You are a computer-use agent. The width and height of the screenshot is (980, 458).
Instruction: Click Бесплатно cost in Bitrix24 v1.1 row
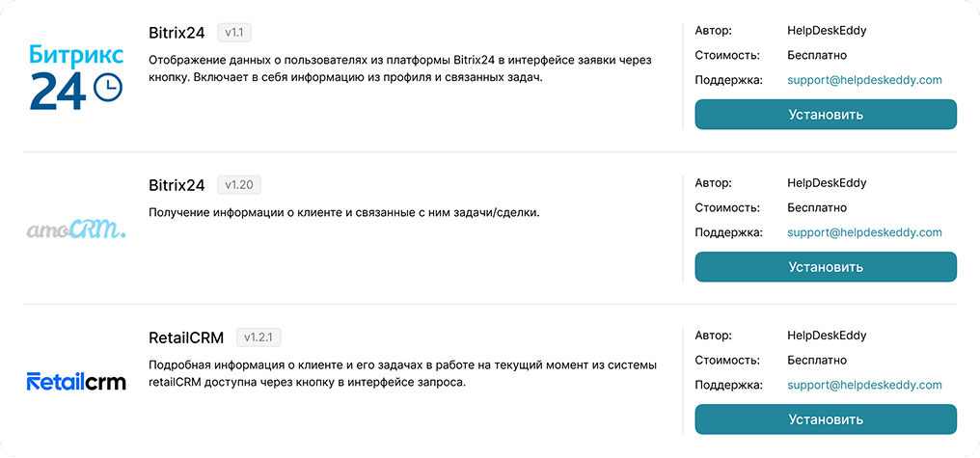point(817,55)
